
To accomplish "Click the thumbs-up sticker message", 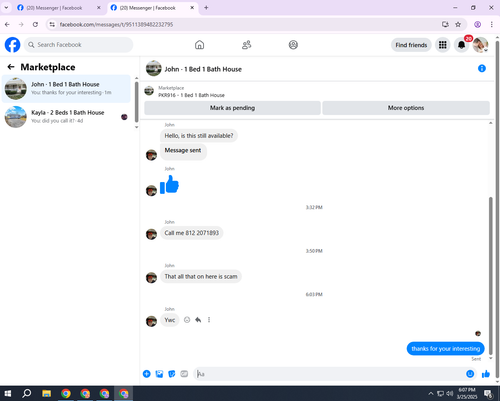I will [169, 184].
